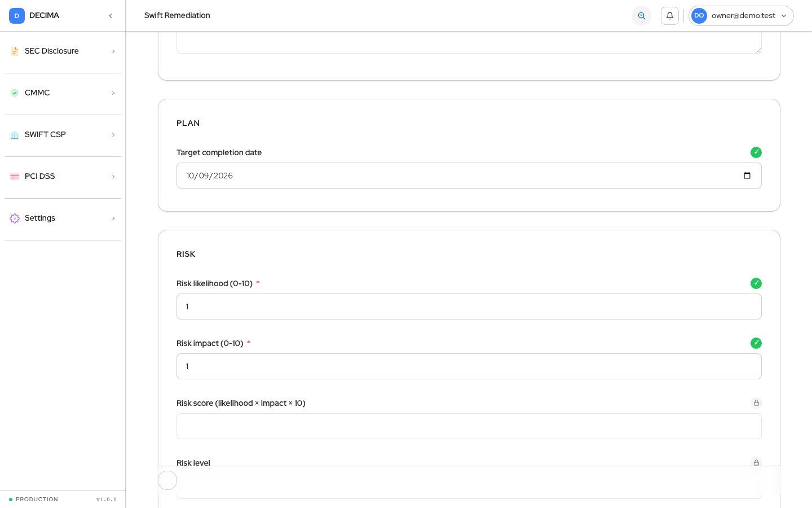
Task: Open the SEC Disclosure menu item
Action: pyautogui.click(x=63, y=51)
